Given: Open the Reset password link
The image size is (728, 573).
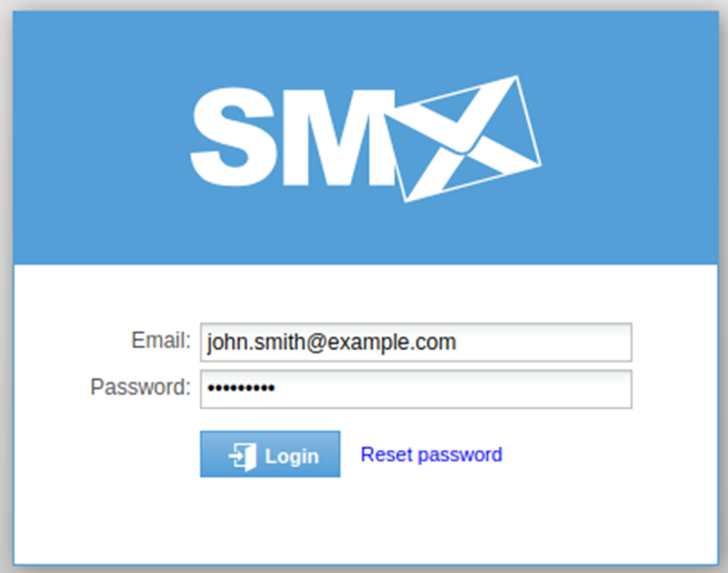Looking at the screenshot, I should coord(432,454).
